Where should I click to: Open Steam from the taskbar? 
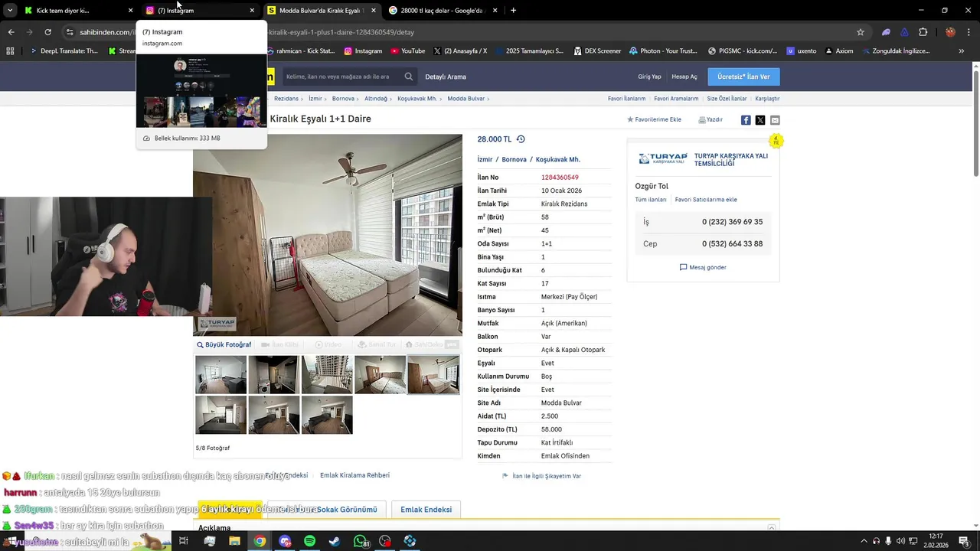(335, 541)
